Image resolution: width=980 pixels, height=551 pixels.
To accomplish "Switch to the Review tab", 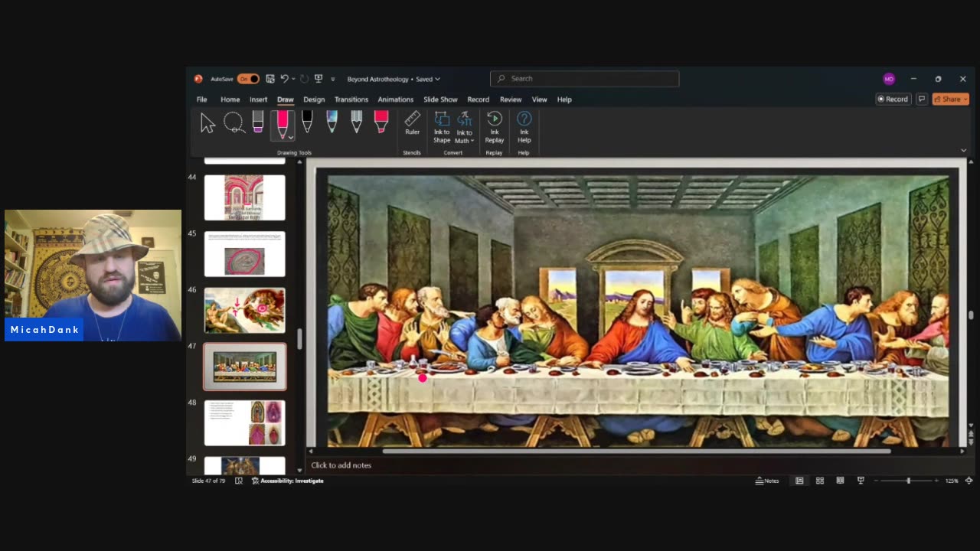I will click(x=511, y=99).
